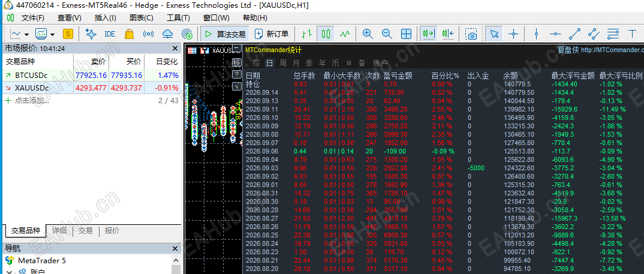The width and height of the screenshot is (644, 274).
Task: Switch chart to line chart mode
Action: click(345, 34)
